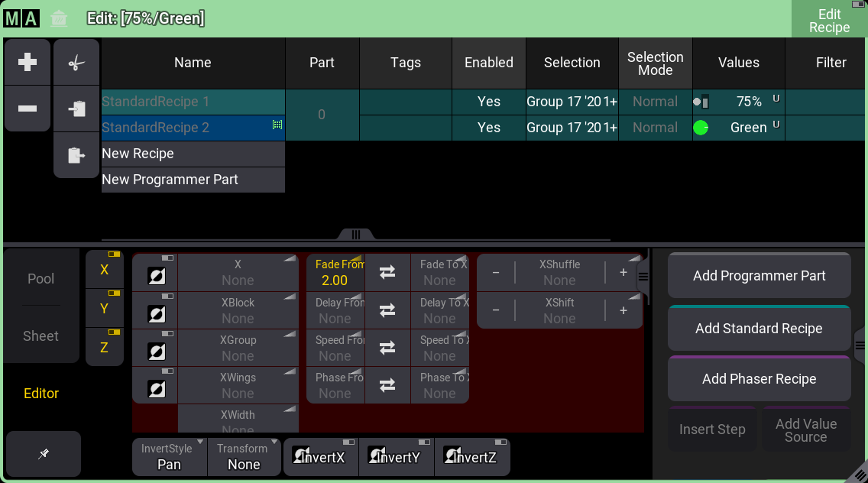This screenshot has width=868, height=483.
Task: Click Add Standard Recipe button
Action: [x=759, y=328]
